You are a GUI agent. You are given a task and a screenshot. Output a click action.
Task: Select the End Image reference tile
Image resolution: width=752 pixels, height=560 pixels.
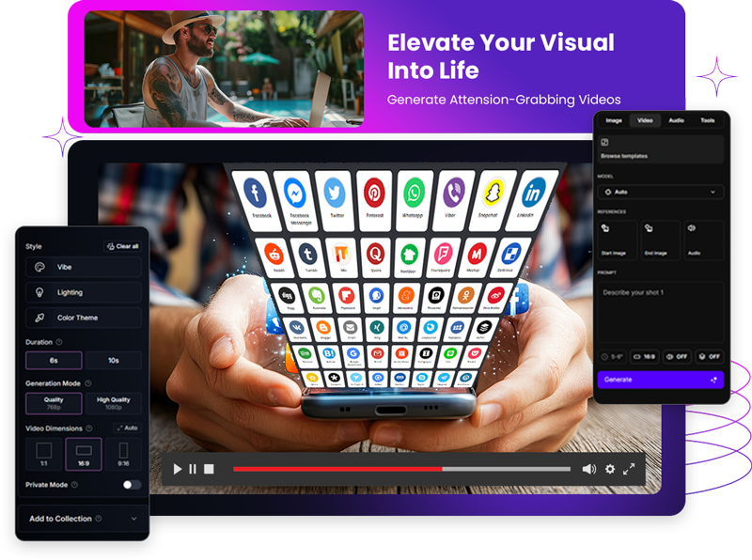(x=660, y=241)
